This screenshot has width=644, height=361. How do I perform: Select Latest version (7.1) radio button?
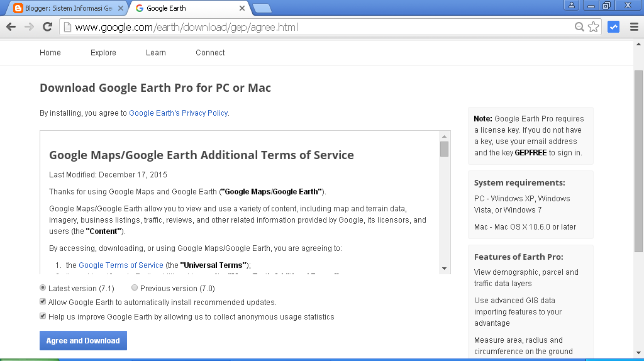pyautogui.click(x=43, y=288)
